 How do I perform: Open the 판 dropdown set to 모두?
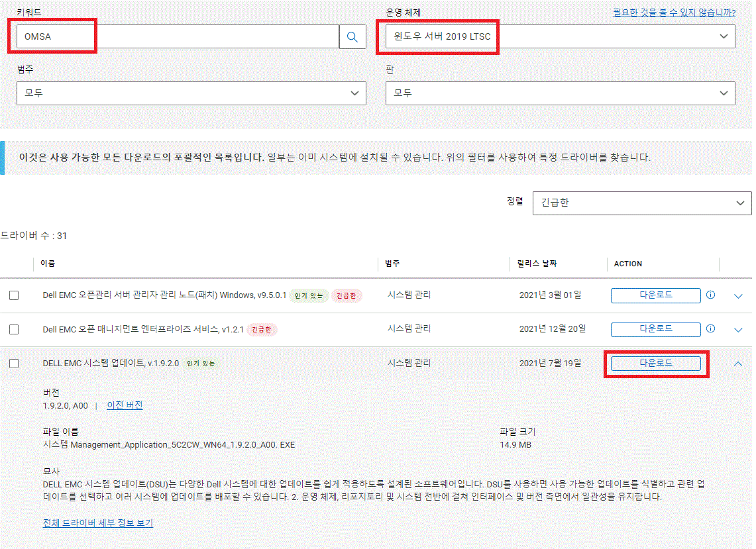[561, 93]
